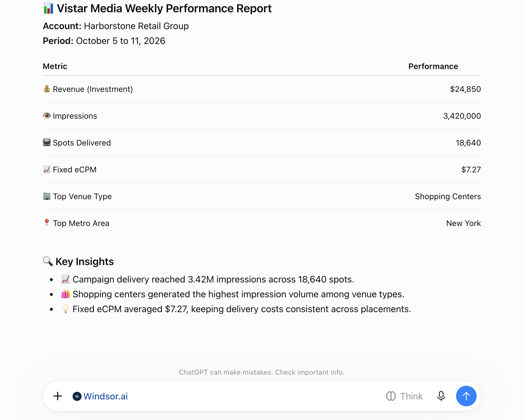This screenshot has height=420, width=524.
Task: Click the Metric column header
Action: tap(55, 66)
